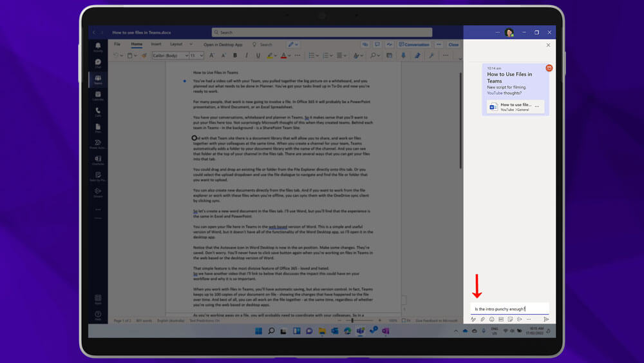Expand the editing mode pen dropdown
Viewport: 644px width, 363px height.
[x=294, y=44]
